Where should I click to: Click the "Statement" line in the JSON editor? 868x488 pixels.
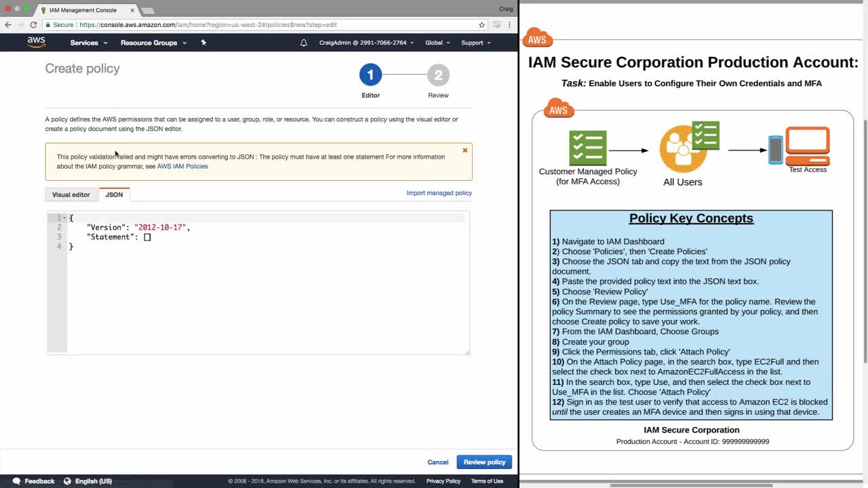pyautogui.click(x=119, y=237)
